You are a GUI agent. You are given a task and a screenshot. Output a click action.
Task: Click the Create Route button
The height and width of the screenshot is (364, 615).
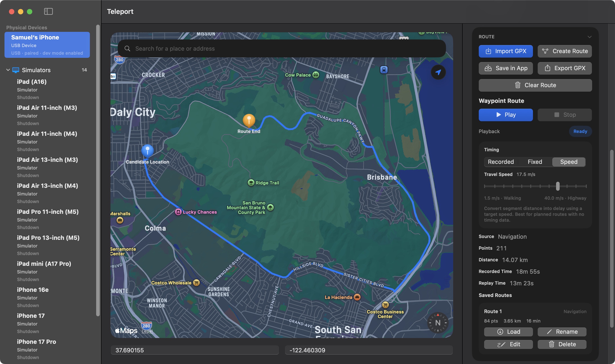pyautogui.click(x=565, y=51)
